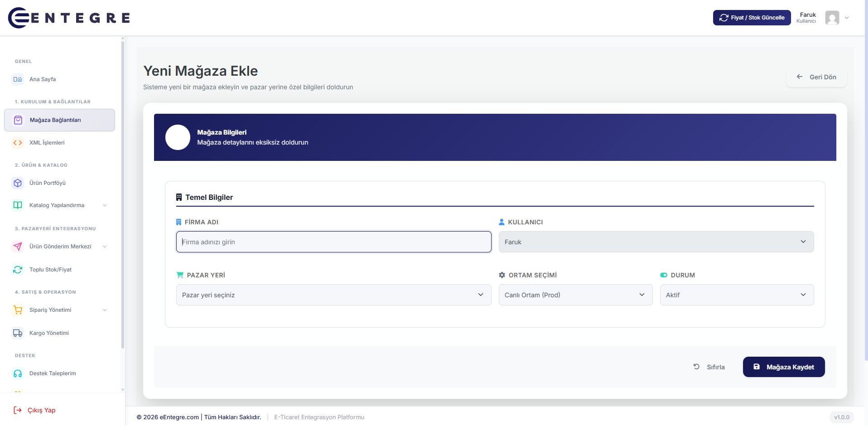Click the Sıfırla reset button

tap(709, 367)
